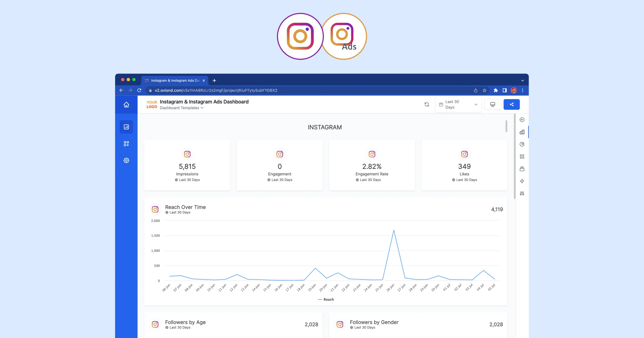Click the Reach Over Time Instagram icon

point(155,209)
